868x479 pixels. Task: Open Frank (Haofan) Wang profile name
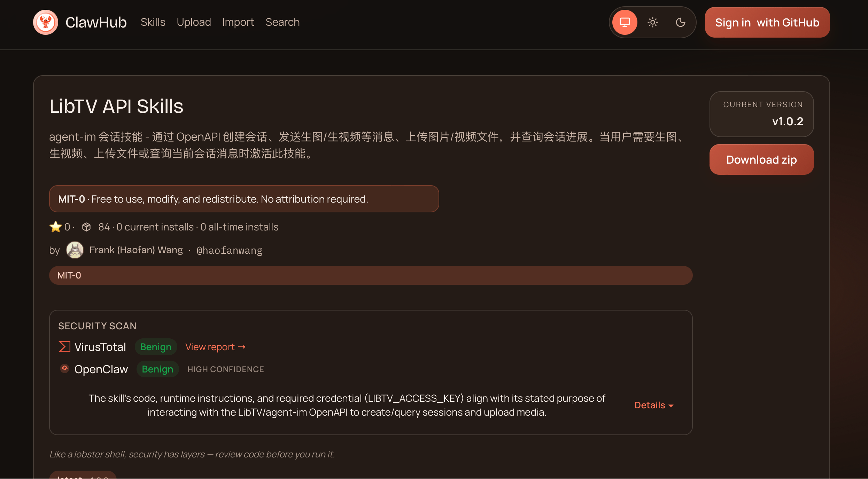click(136, 250)
